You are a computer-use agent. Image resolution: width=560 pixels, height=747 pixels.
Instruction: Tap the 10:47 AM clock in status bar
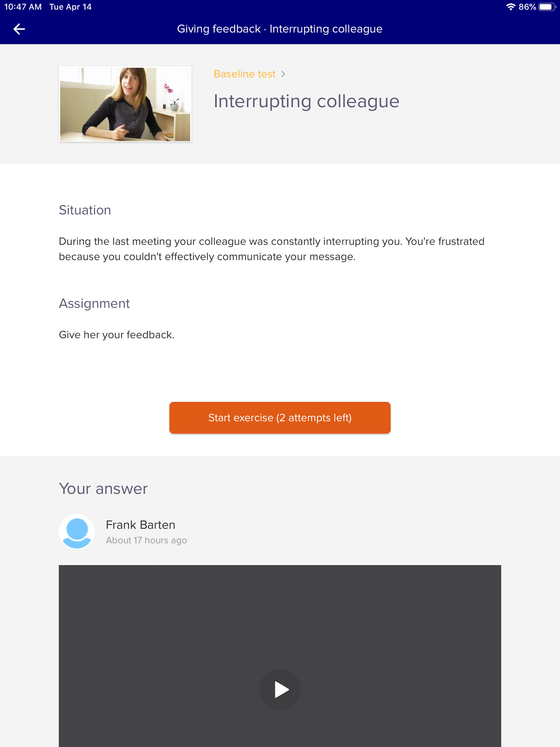point(22,7)
